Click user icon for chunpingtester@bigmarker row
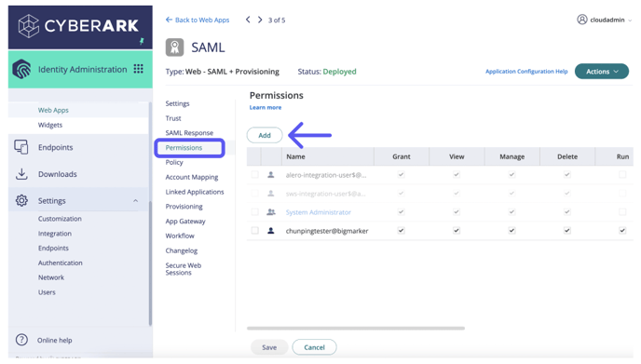The width and height of the screenshot is (641, 364). pos(270,231)
